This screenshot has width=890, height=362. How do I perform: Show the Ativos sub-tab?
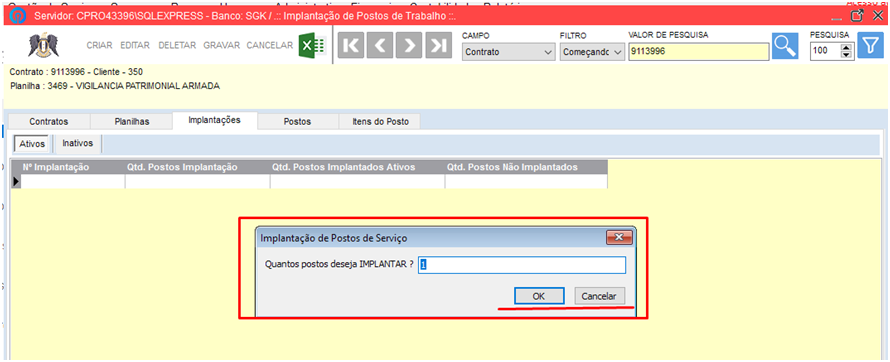[x=32, y=144]
